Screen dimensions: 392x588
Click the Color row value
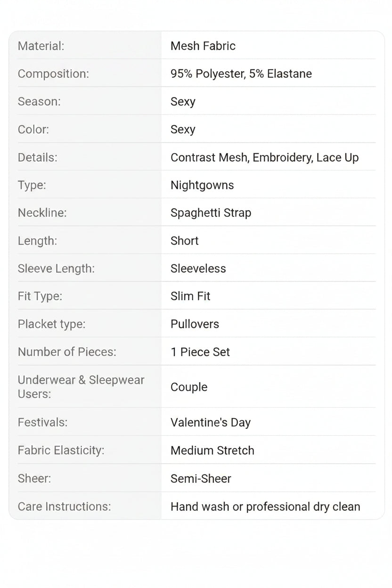click(x=183, y=130)
